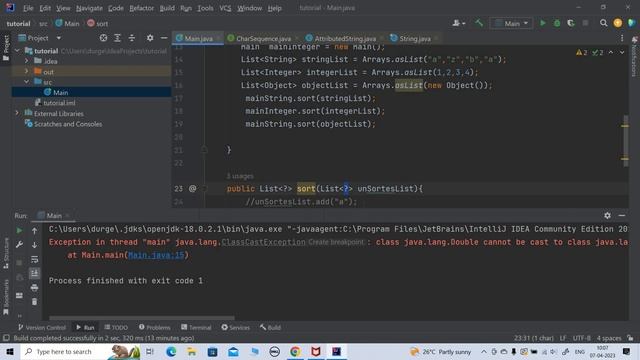This screenshot has height=360, width=640.
Task: Run Main with top toolbar play button
Action: tap(542, 23)
